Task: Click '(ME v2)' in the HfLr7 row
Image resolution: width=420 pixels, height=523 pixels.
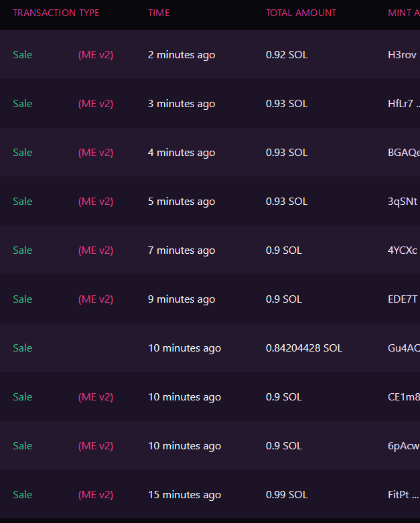Action: [96, 104]
